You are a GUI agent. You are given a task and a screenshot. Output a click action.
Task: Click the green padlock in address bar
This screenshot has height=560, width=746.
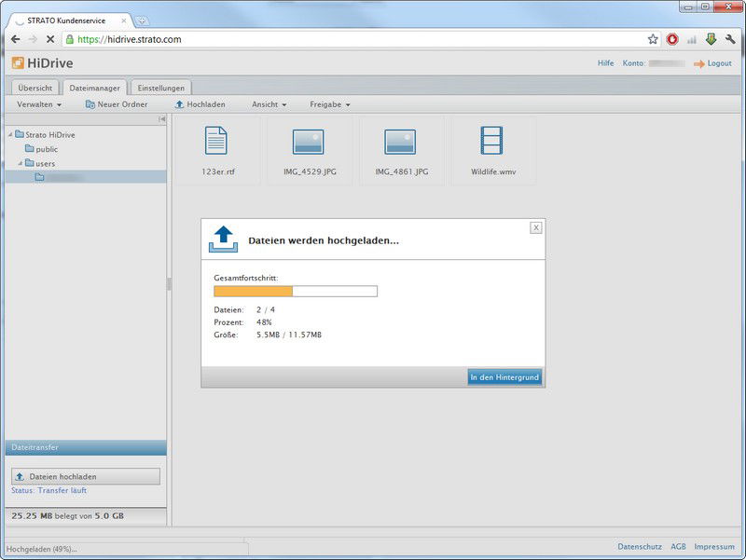tap(69, 39)
